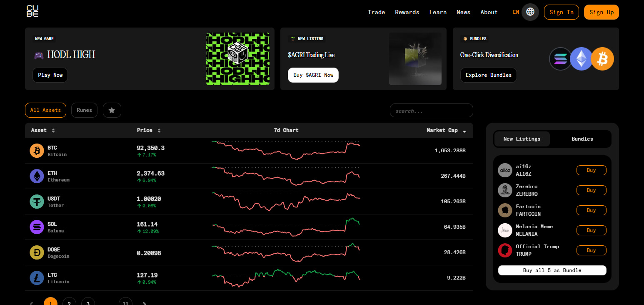The height and width of the screenshot is (305, 644).
Task: Select the All Assets filter tab
Action: click(x=45, y=110)
